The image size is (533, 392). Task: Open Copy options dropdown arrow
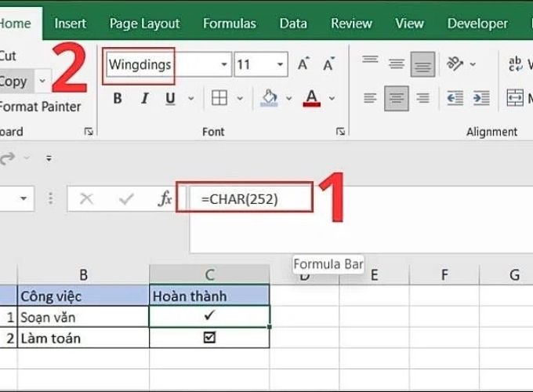tap(42, 82)
